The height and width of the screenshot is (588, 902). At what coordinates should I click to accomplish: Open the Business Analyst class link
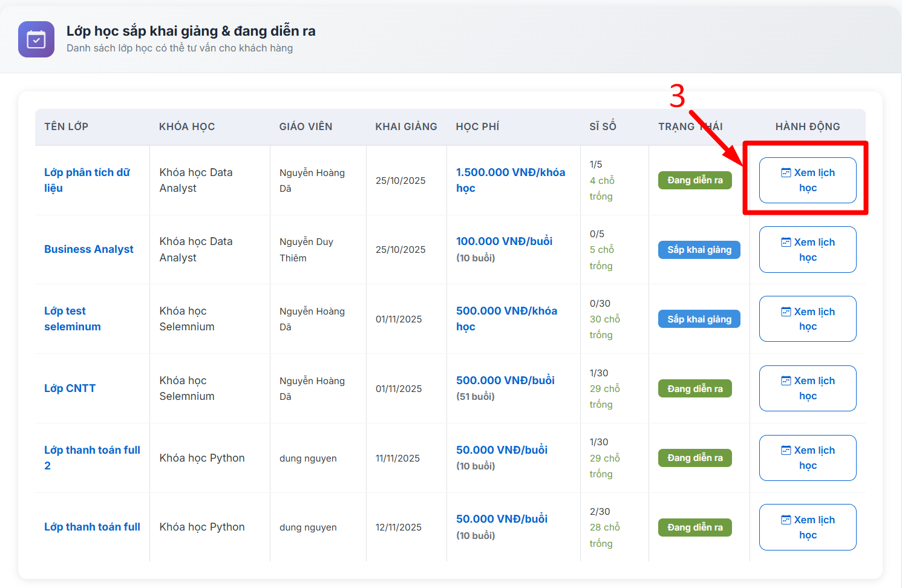point(89,249)
